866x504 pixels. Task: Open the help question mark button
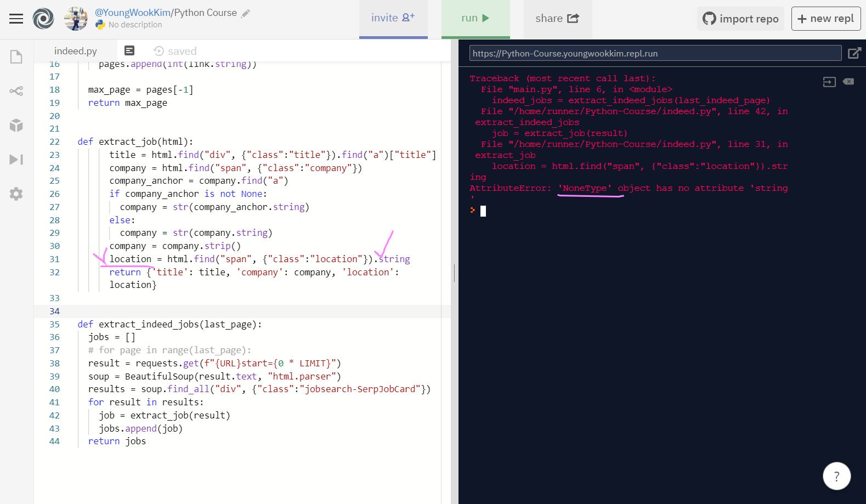point(836,476)
